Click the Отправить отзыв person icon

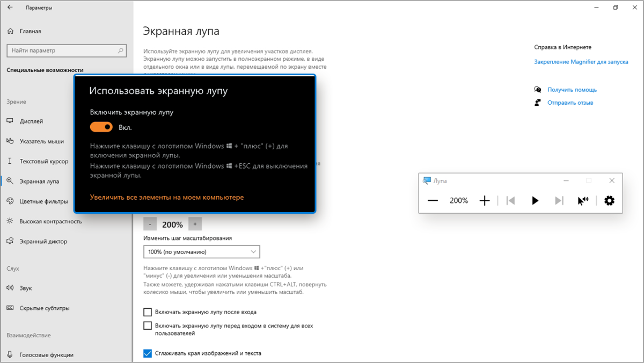point(538,103)
